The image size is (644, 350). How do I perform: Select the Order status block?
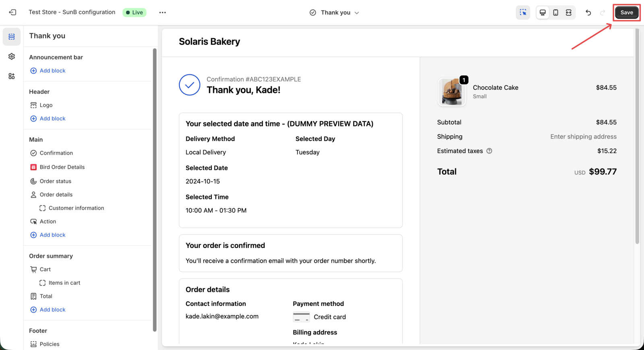pos(51,181)
